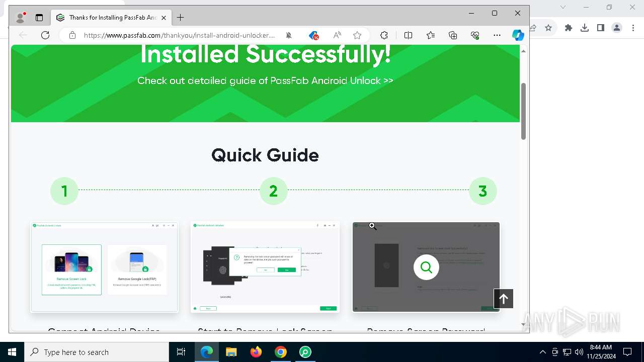
Task: Open the Chrome extensions puzzle icon
Action: coord(569,28)
